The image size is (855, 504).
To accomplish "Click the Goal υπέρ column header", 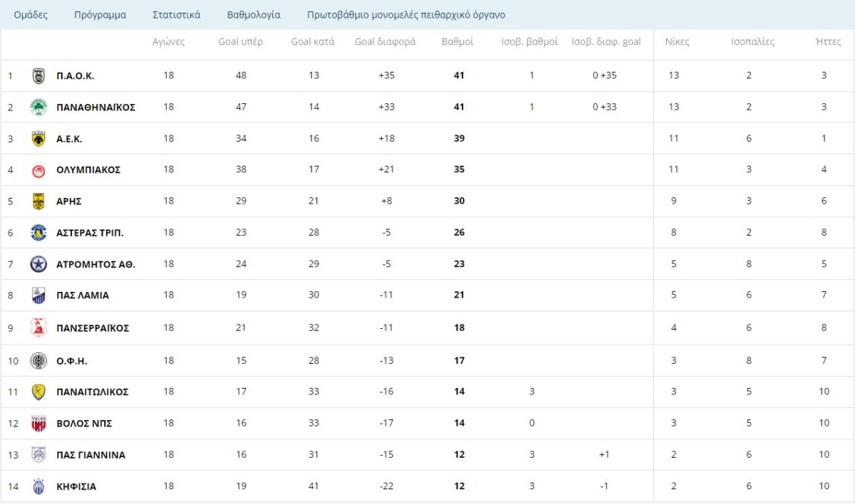I will [x=241, y=42].
